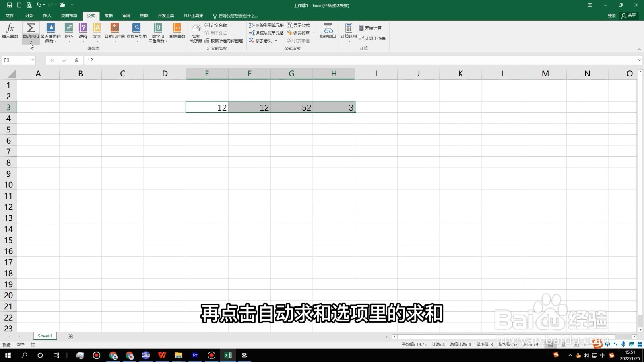The image size is (644, 362).
Task: Expand the Error Checking dropdown arrow
Action: [314, 33]
